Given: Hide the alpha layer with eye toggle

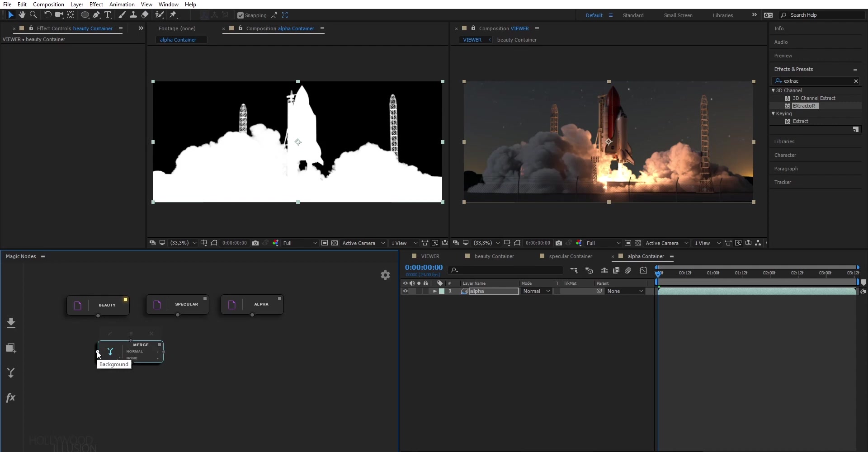Looking at the screenshot, I should pyautogui.click(x=406, y=291).
